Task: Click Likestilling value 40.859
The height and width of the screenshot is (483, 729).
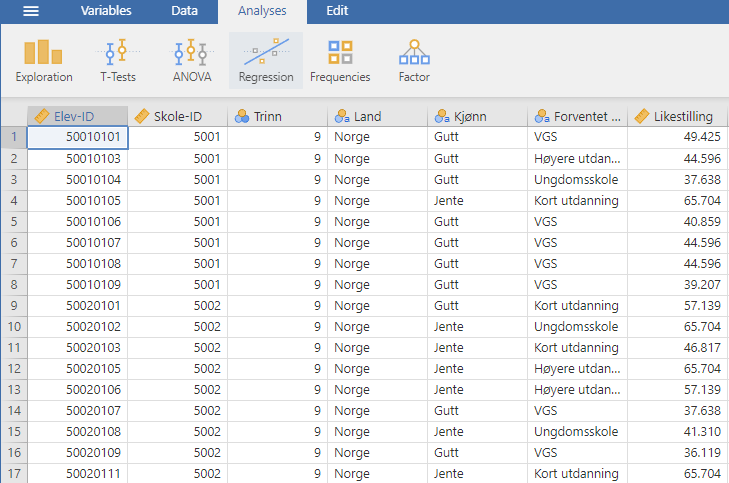Action: pyautogui.click(x=677, y=222)
